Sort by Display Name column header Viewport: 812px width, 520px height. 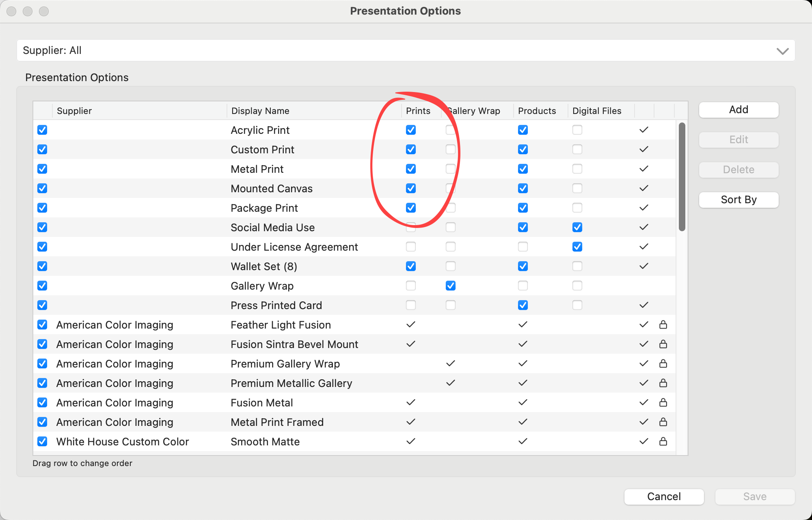[260, 111]
